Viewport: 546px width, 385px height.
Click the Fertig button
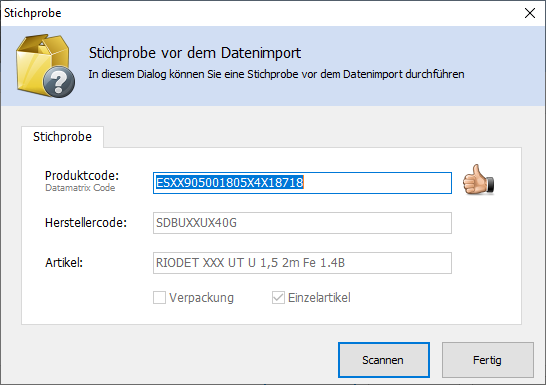coord(488,360)
